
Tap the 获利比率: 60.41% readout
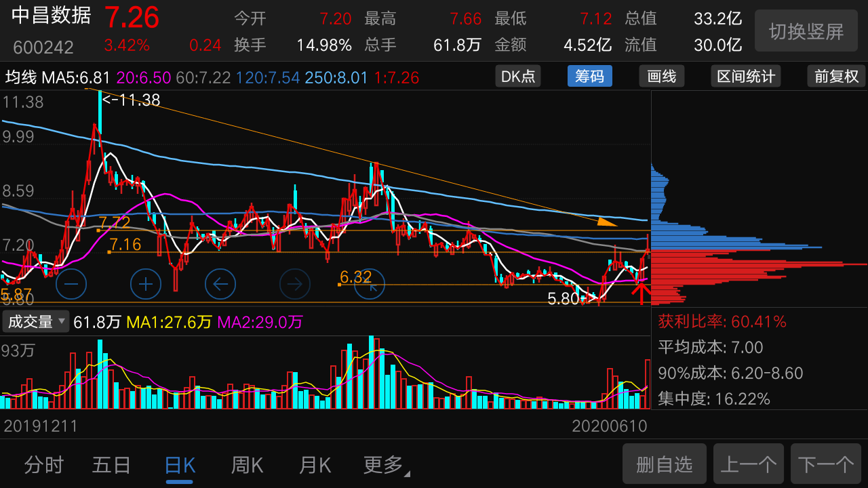click(722, 321)
